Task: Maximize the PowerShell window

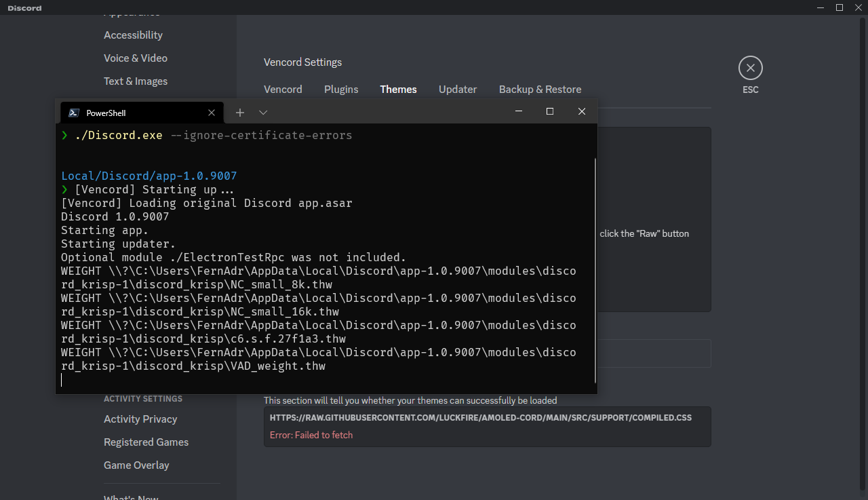Action: 550,111
